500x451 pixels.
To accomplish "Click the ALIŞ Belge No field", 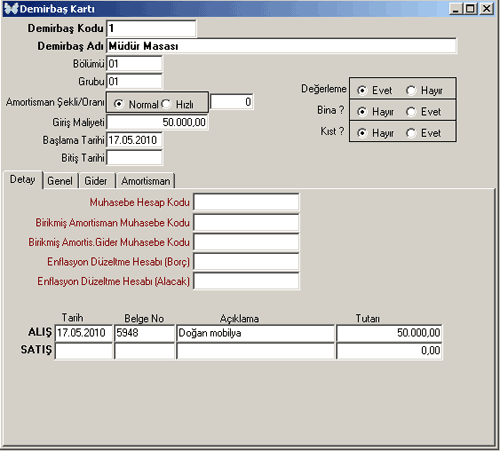I will click(145, 333).
